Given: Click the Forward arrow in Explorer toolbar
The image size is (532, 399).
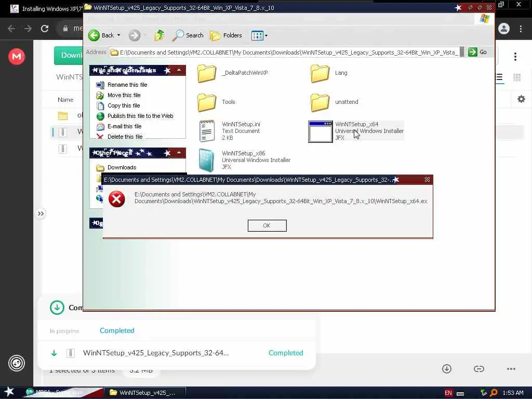Looking at the screenshot, I should (135, 35).
